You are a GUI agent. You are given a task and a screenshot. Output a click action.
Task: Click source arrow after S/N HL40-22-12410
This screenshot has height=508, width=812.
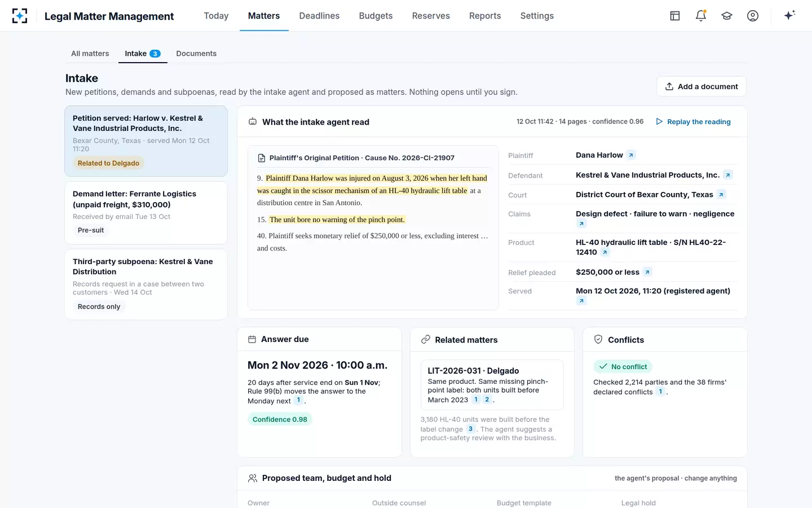(605, 252)
